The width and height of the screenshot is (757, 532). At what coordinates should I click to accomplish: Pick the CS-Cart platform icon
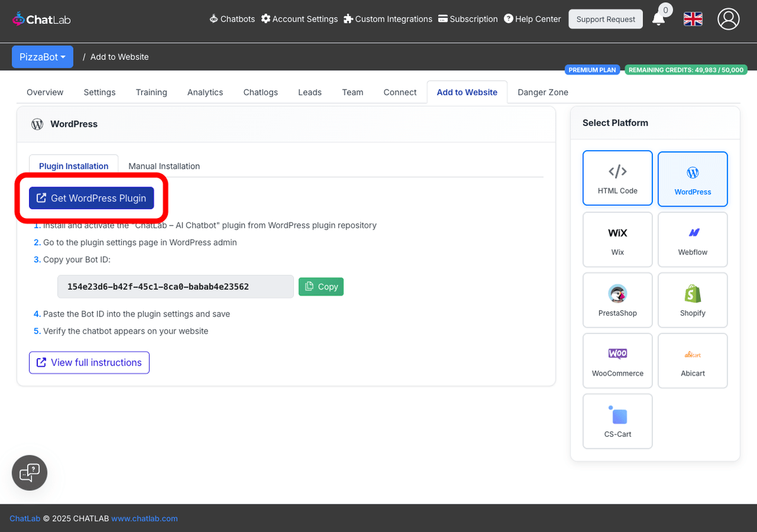coord(617,421)
